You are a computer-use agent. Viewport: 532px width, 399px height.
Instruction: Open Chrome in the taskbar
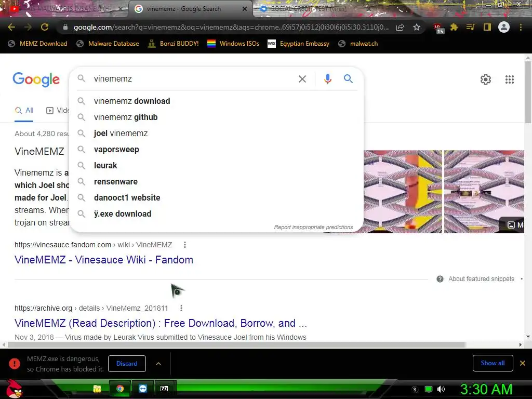pyautogui.click(x=120, y=389)
